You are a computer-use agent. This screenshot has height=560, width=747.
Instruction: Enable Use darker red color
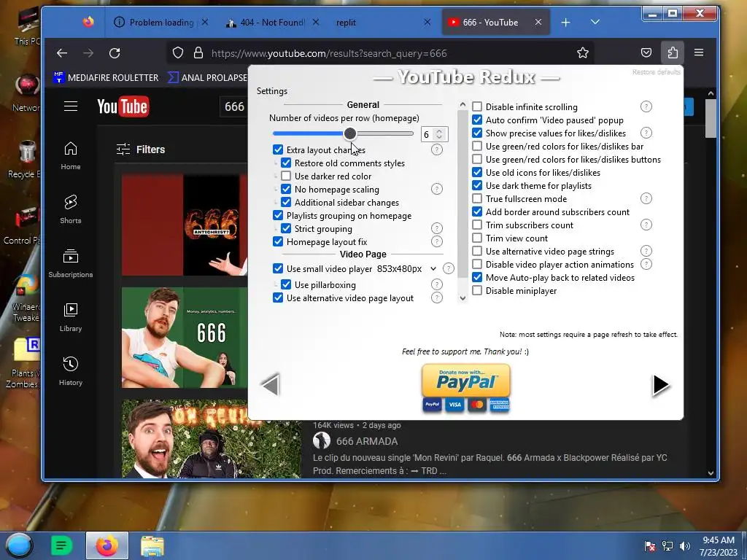click(286, 176)
